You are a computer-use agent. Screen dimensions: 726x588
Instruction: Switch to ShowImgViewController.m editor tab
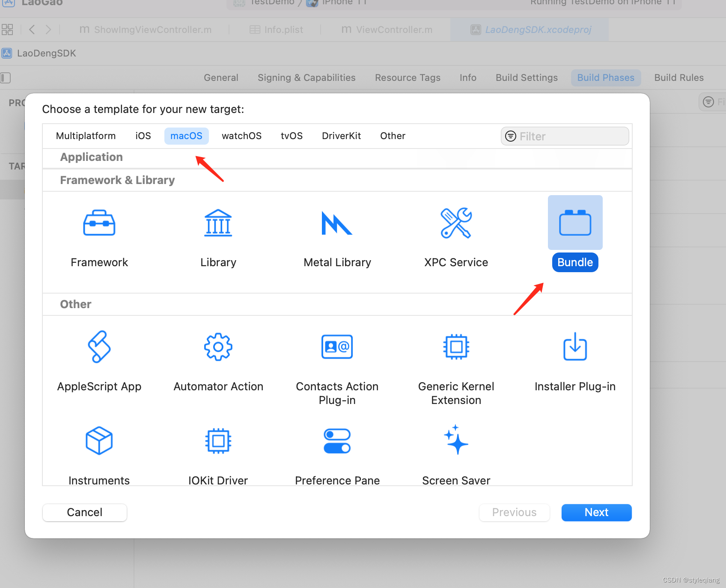click(146, 30)
